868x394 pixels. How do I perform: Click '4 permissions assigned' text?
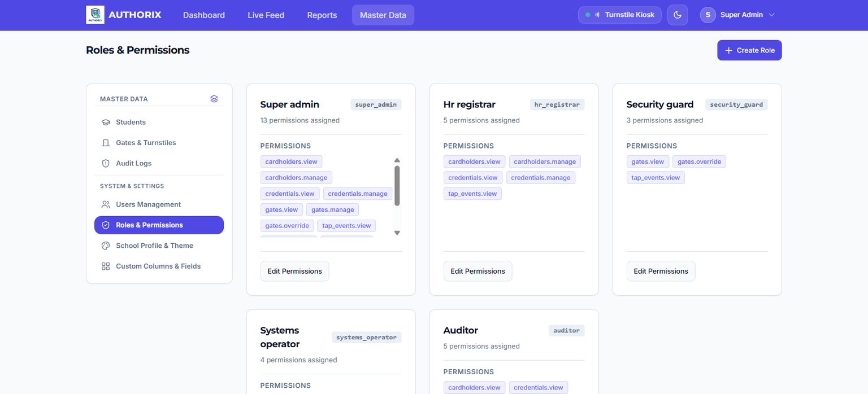[299, 360]
